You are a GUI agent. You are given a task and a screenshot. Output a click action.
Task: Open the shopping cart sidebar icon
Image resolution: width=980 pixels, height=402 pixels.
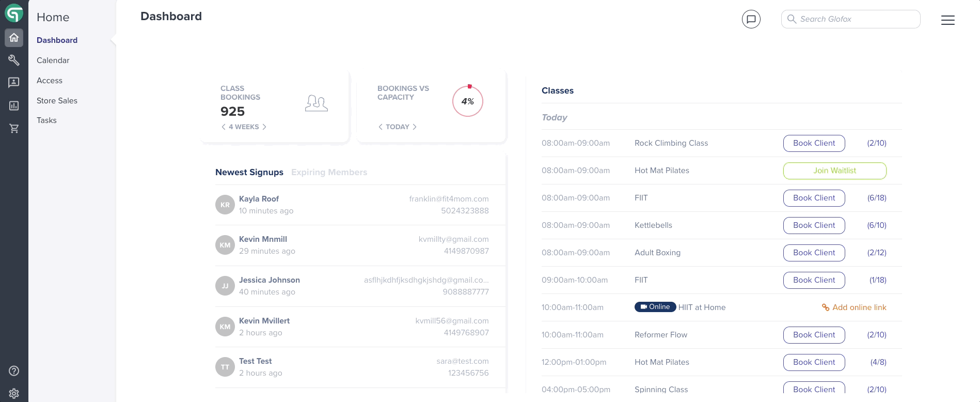pyautogui.click(x=14, y=128)
